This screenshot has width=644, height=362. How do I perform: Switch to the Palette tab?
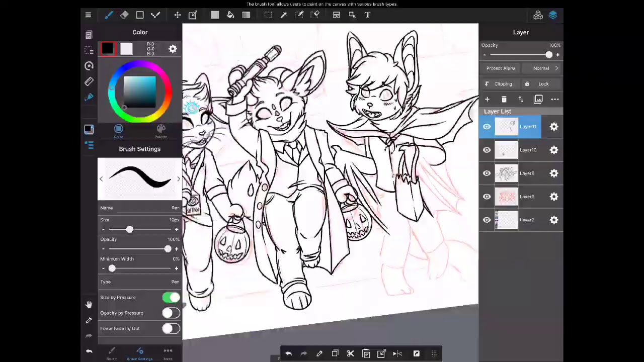(x=161, y=131)
